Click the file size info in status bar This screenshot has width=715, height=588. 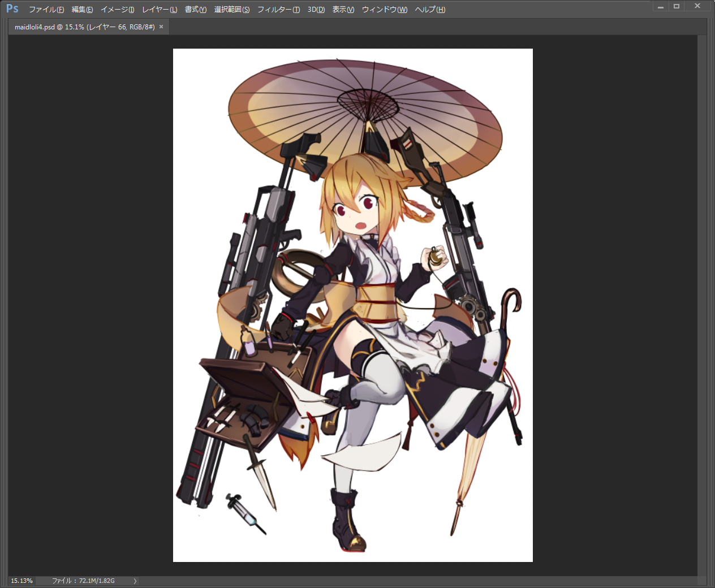83,581
